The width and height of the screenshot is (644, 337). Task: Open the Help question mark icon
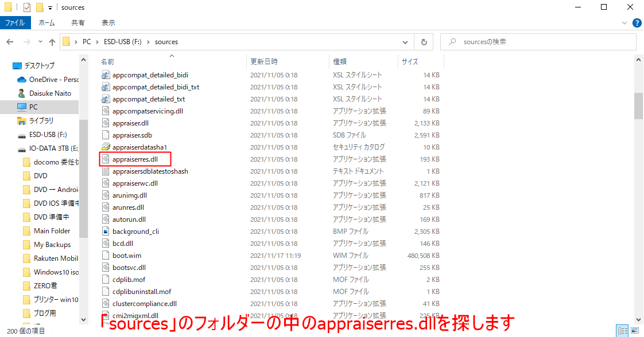click(637, 23)
